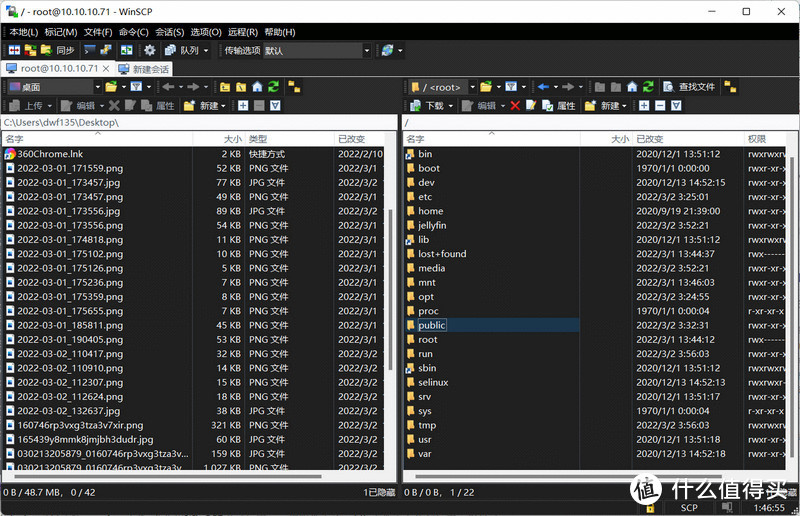800x516 pixels.
Task: Click the local panel filter icon
Action: [x=136, y=87]
